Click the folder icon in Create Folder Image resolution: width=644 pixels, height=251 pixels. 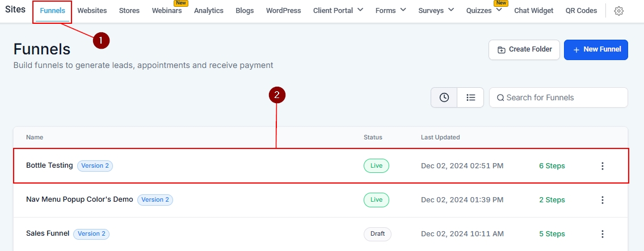(x=501, y=50)
